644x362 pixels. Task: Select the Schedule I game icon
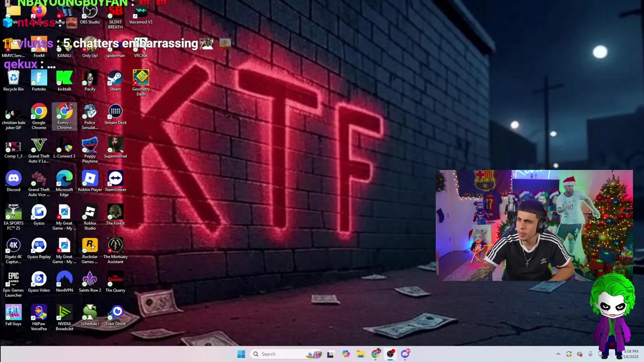coord(90,316)
